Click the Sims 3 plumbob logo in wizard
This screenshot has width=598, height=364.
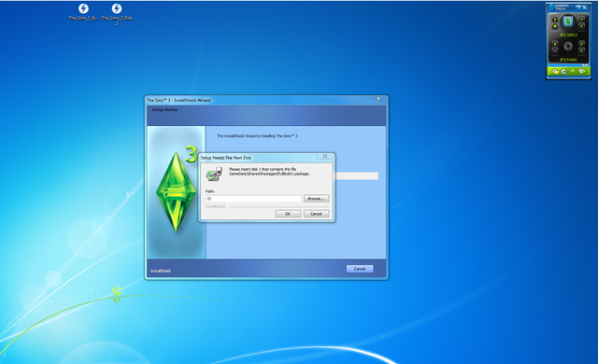coord(177,190)
